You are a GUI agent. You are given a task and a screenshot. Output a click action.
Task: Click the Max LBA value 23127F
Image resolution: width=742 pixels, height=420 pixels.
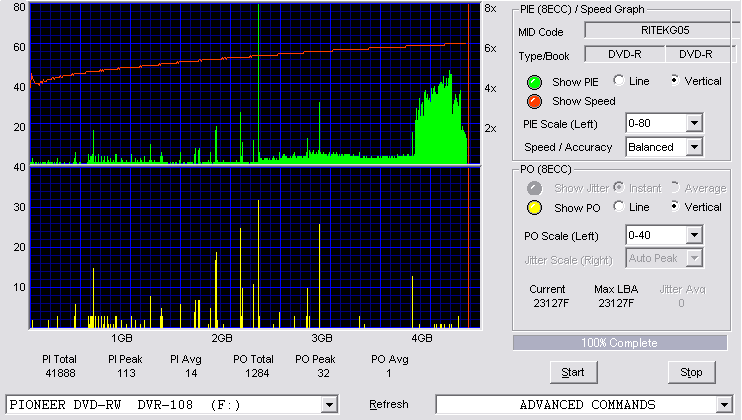tap(616, 303)
